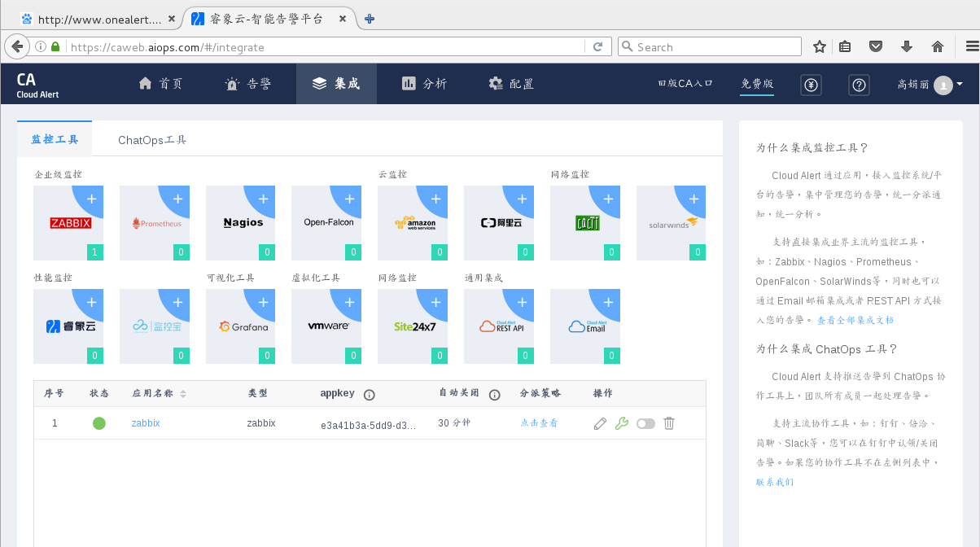Screen dimensions: 980x547
Task: Click the 旧版CA入口 link
Action: click(x=685, y=83)
